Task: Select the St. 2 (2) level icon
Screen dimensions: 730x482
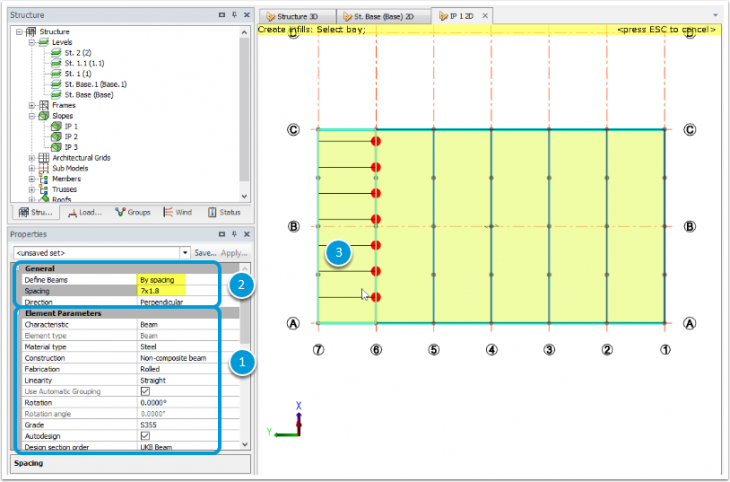Action: coord(56,53)
